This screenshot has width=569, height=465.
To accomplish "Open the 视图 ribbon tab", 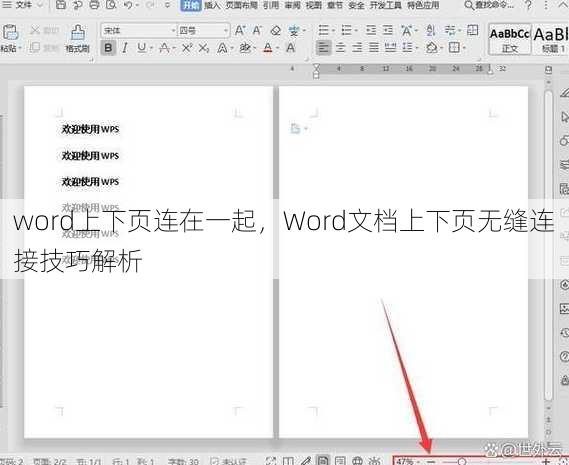I will click(x=314, y=5).
